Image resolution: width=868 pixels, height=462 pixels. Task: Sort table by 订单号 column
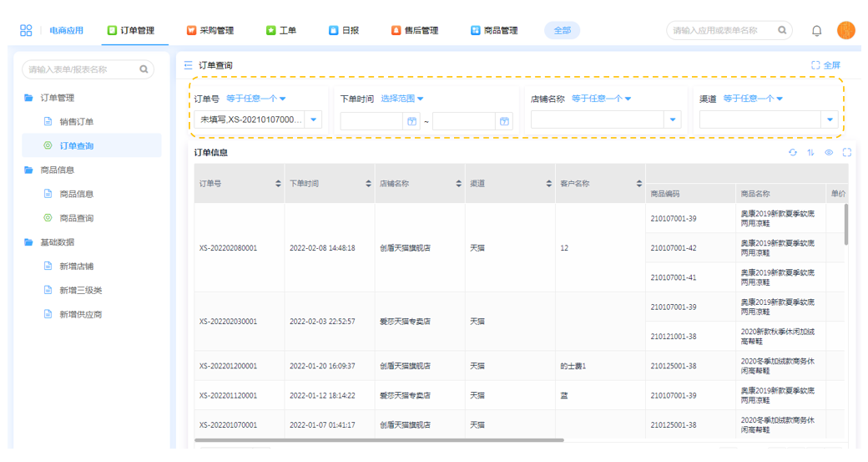point(278,184)
